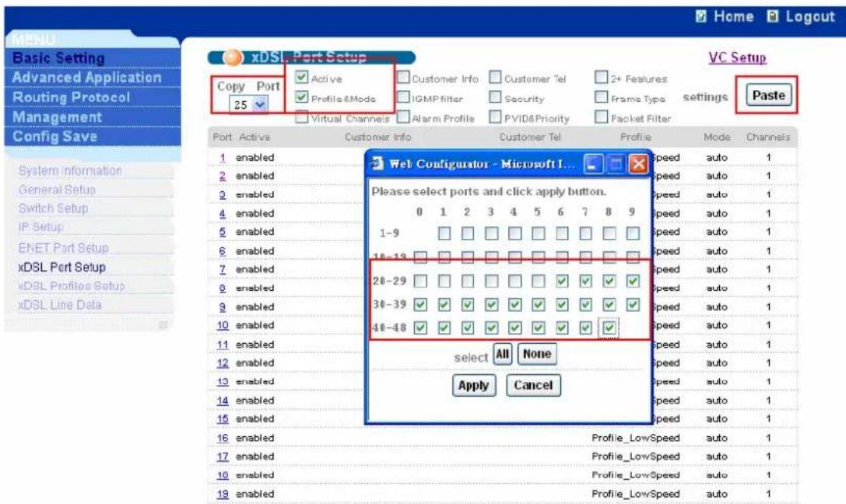Check the Customer Info checkbox
Viewport: 846px width, 504px height.
(x=403, y=78)
